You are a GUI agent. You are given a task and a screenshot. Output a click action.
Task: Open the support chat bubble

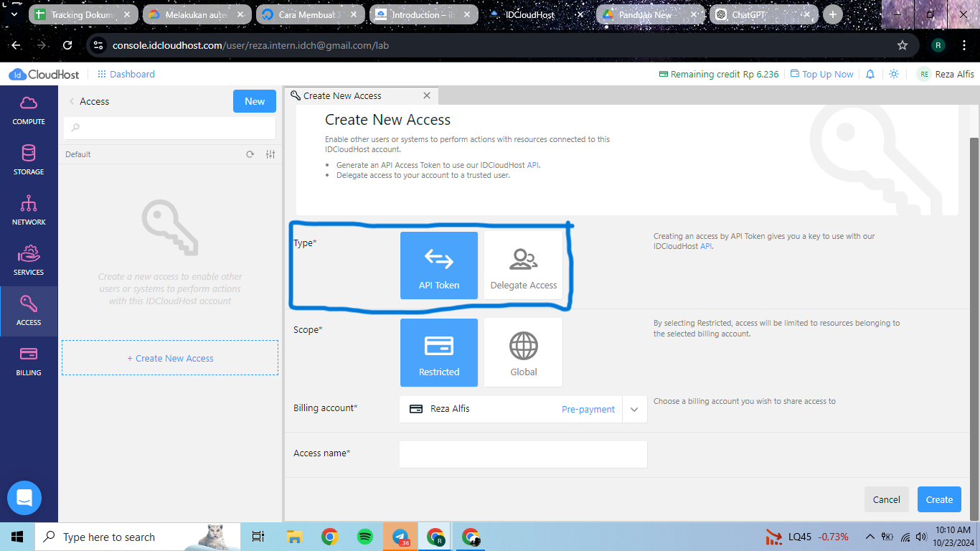click(24, 498)
